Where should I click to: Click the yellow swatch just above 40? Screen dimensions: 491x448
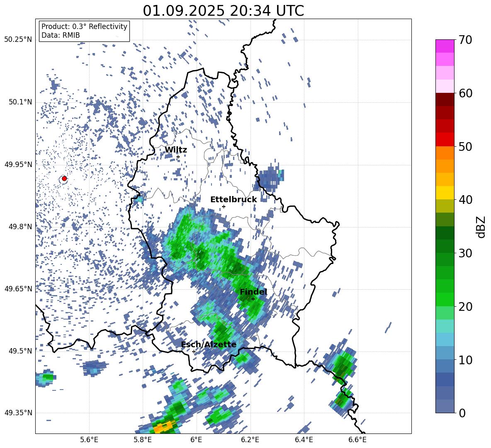(445, 193)
